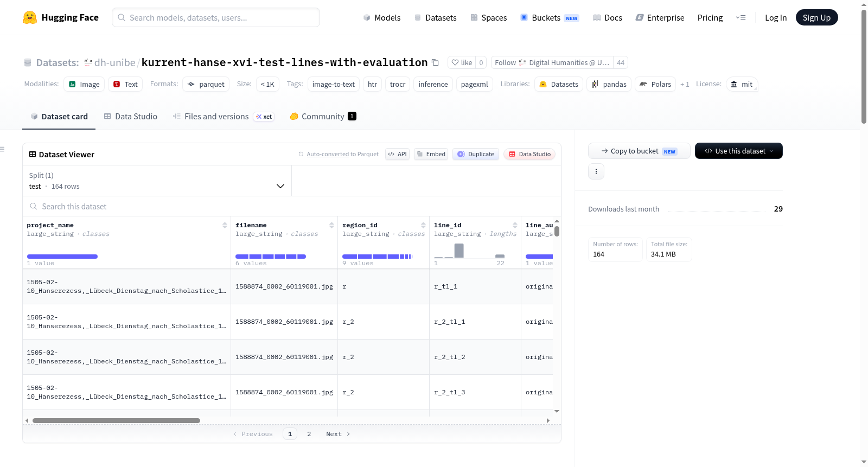This screenshot has height=467, width=868.
Task: Open the pandas library tag
Action: 609,84
